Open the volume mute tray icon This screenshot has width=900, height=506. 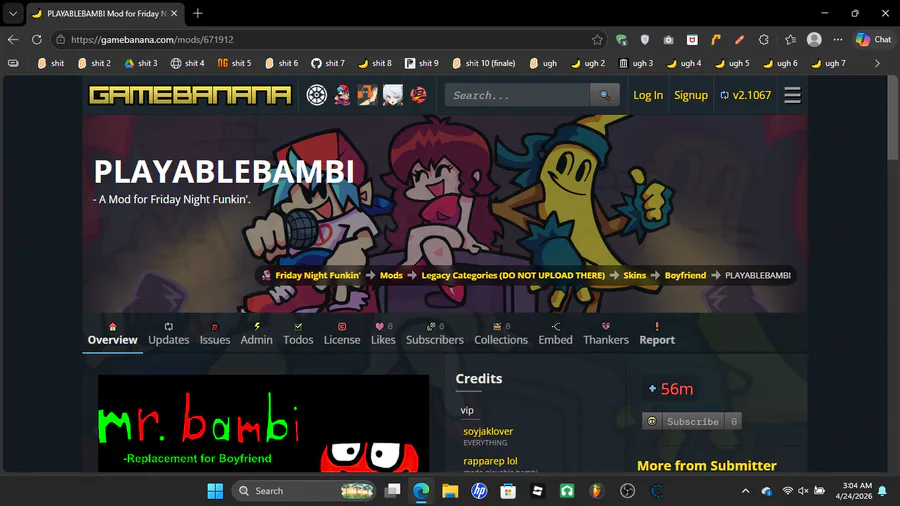(x=803, y=491)
